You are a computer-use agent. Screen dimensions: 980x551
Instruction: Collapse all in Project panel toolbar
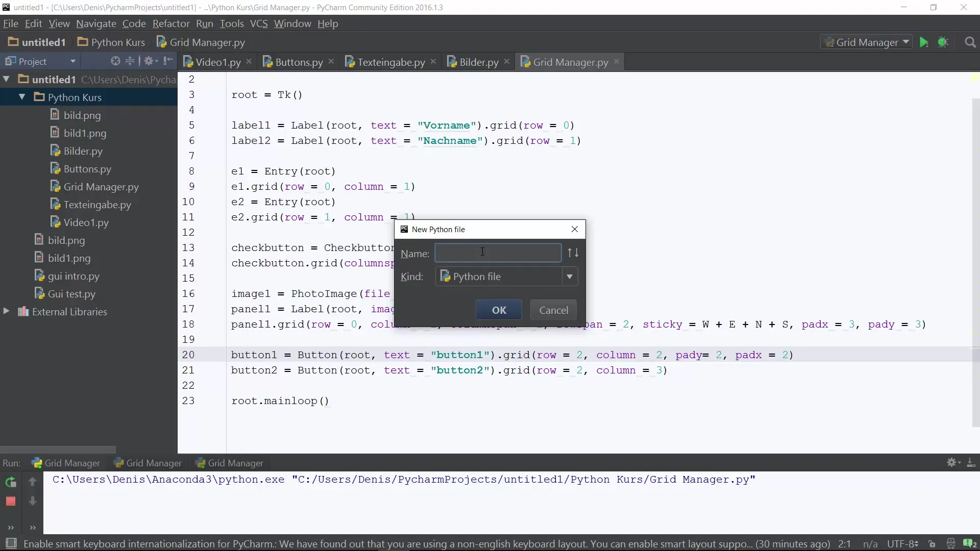130,61
